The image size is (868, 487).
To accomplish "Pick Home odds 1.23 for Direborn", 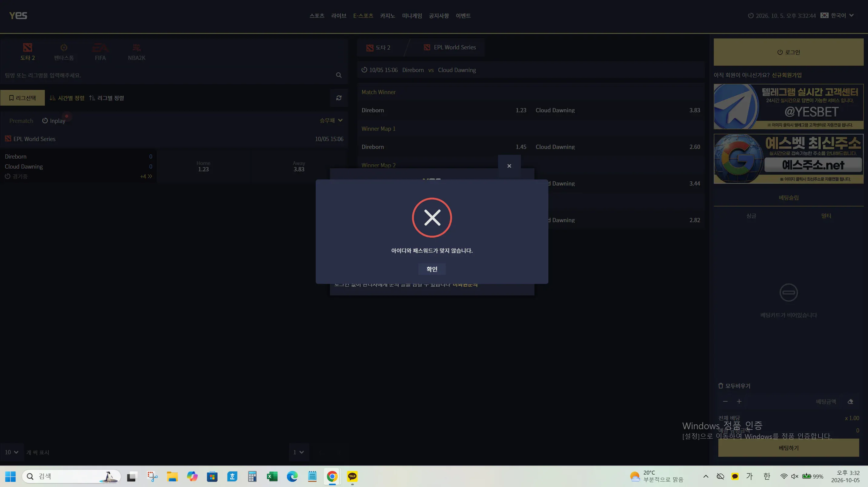I will (203, 166).
